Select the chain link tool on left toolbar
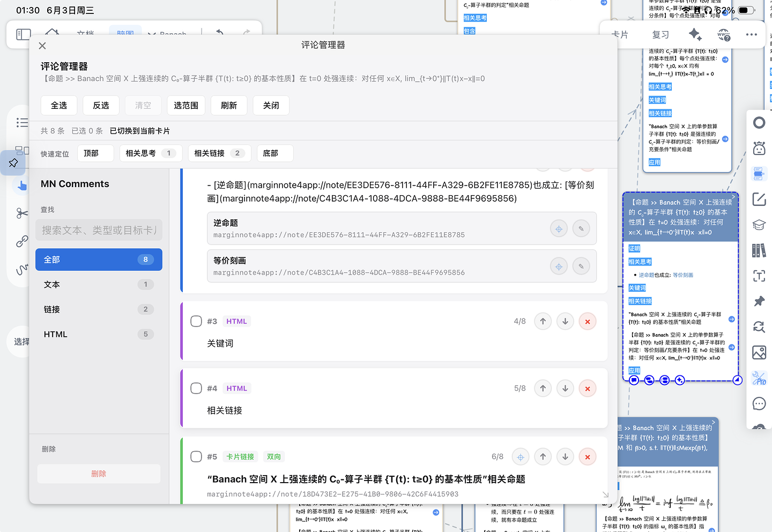Image resolution: width=772 pixels, height=532 pixels. coord(22,241)
